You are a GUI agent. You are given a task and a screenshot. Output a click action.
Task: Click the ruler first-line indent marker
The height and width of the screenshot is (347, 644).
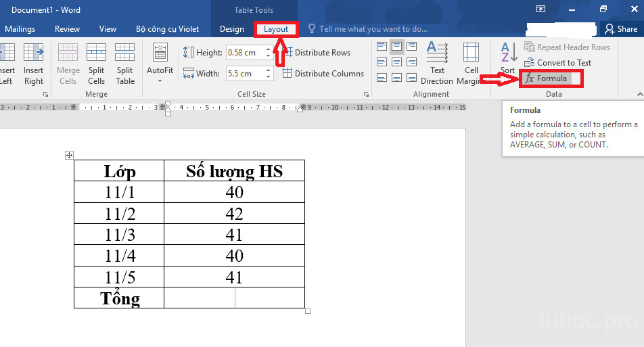pos(168,105)
